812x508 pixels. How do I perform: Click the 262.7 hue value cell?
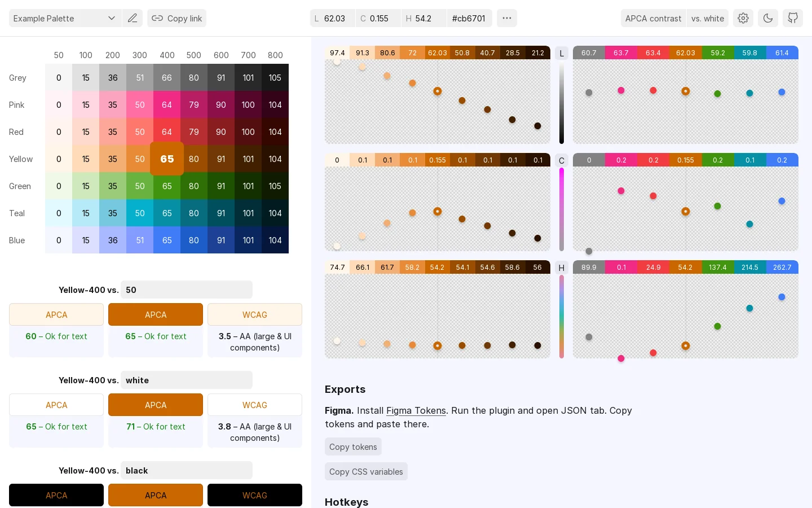click(782, 267)
